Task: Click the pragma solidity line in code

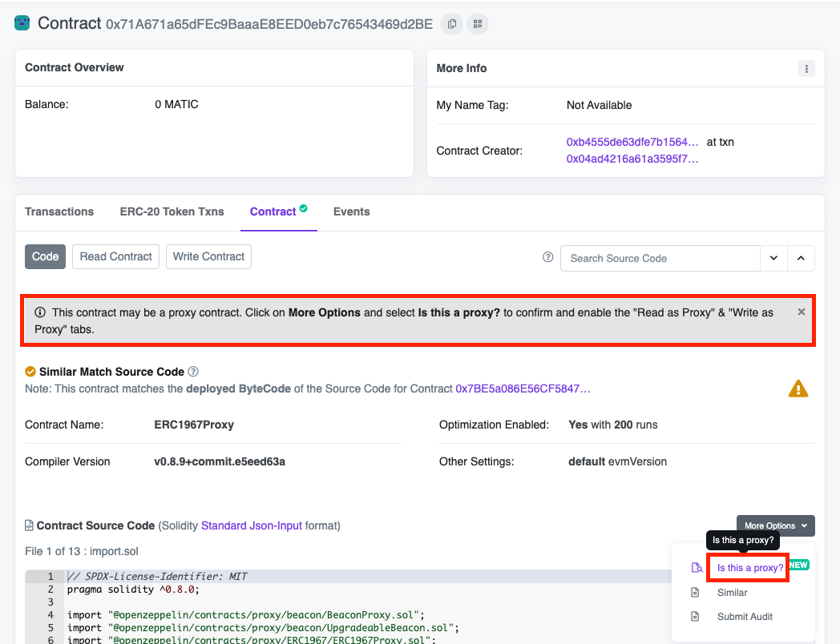Action: (x=133, y=589)
